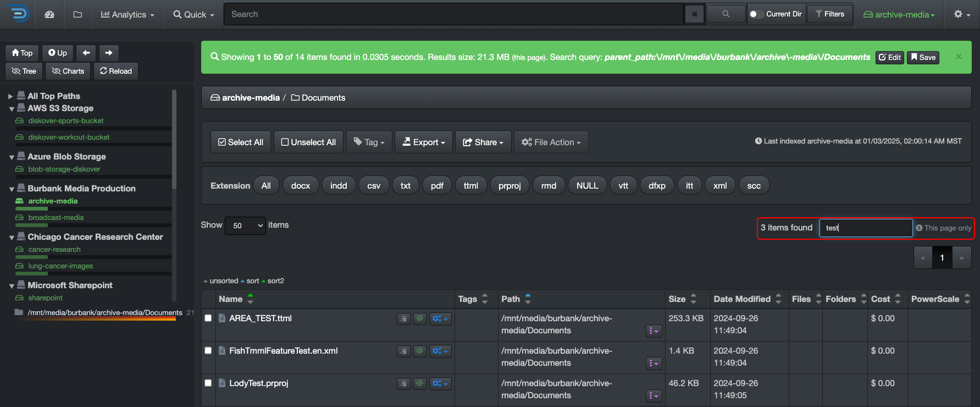Image resolution: width=980 pixels, height=407 pixels.
Task: Click the file browser folder icon
Action: [x=77, y=14]
